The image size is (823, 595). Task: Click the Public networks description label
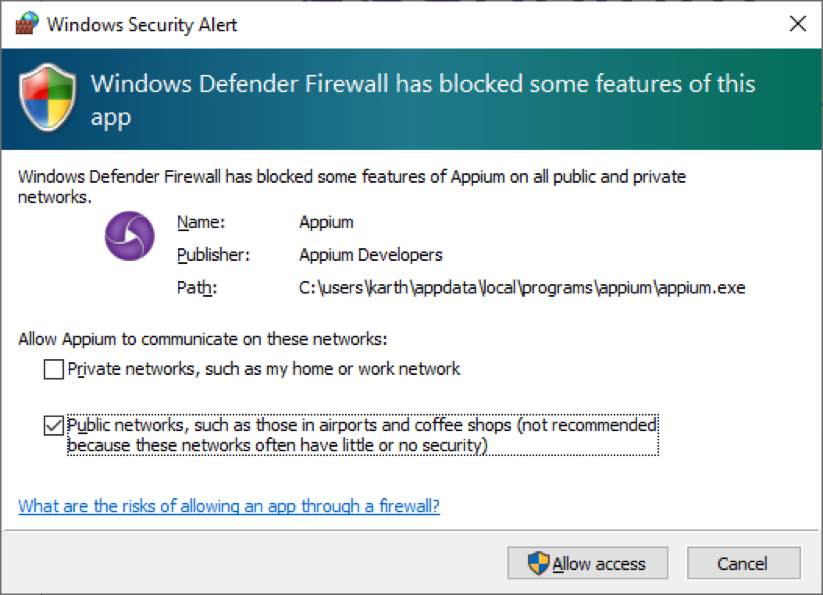coord(362,435)
